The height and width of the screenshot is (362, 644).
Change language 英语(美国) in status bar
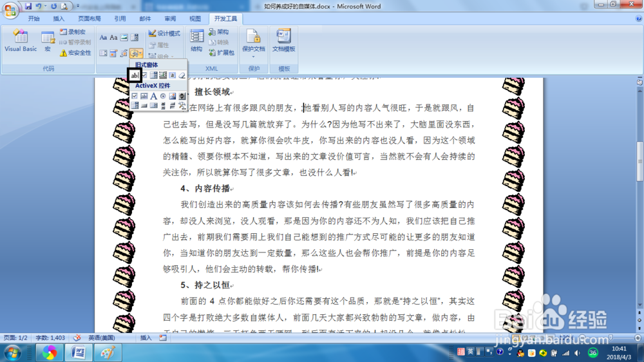tap(102, 338)
